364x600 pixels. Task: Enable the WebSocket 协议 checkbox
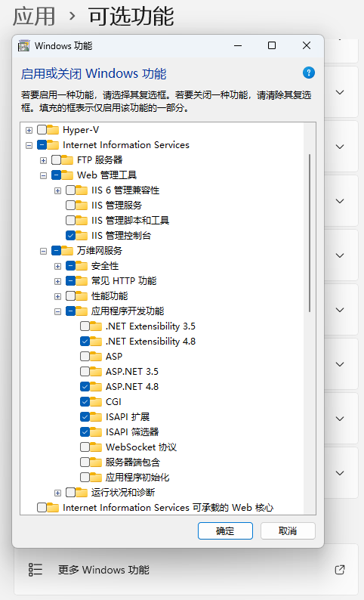(85, 447)
